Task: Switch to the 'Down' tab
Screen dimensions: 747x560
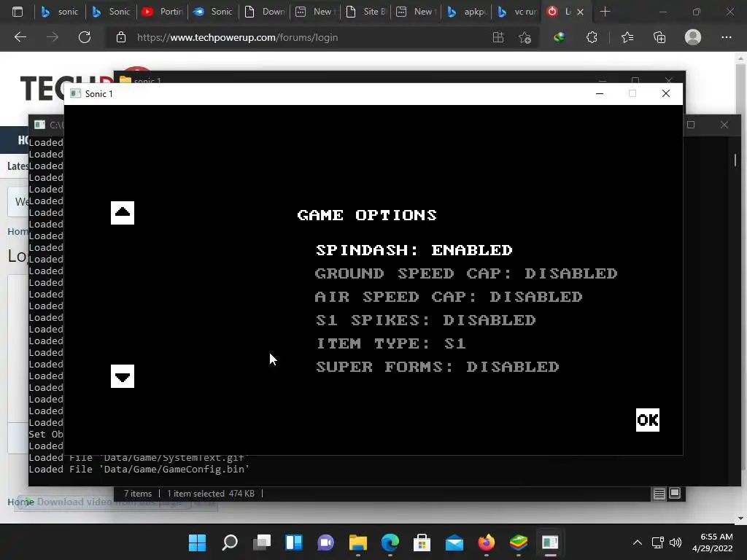Action: point(264,12)
